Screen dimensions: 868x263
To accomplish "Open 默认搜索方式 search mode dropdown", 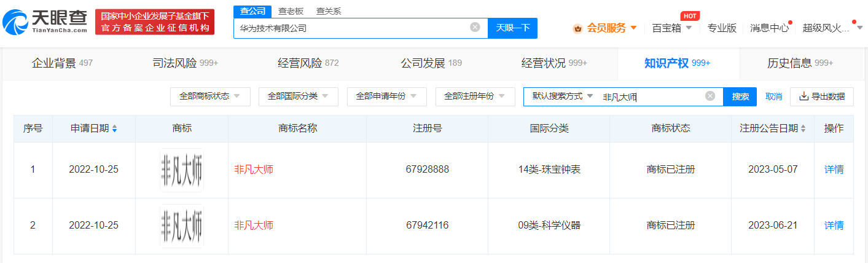I will pos(563,96).
